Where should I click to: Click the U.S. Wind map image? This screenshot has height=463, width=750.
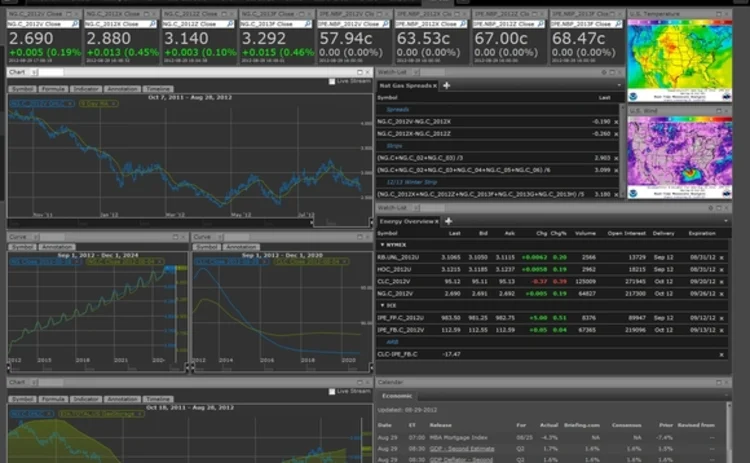[680, 157]
